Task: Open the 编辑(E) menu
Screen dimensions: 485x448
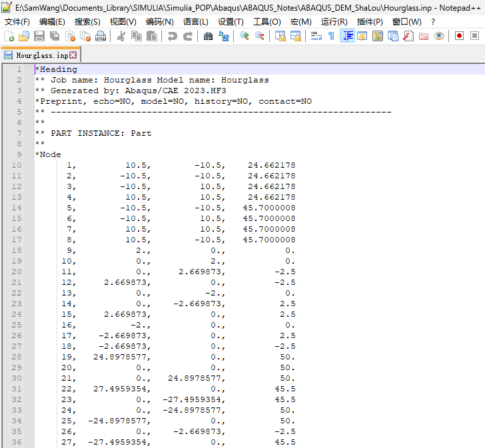Action: tap(52, 22)
